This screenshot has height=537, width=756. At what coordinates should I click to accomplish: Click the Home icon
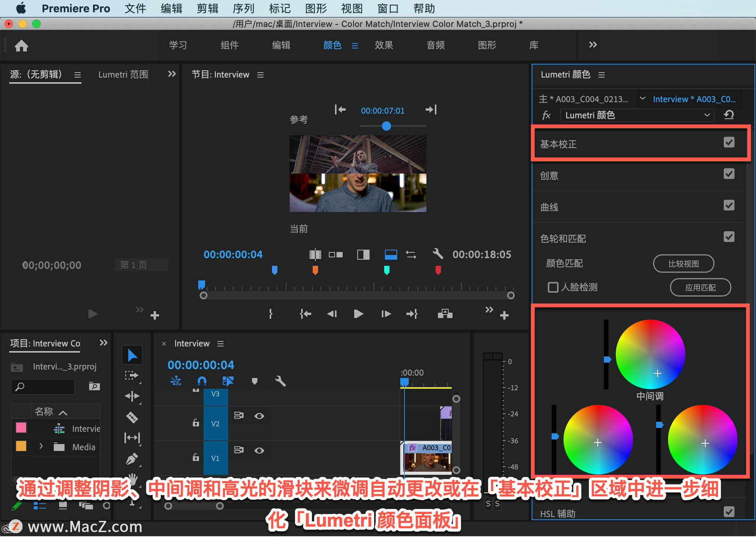(x=21, y=46)
